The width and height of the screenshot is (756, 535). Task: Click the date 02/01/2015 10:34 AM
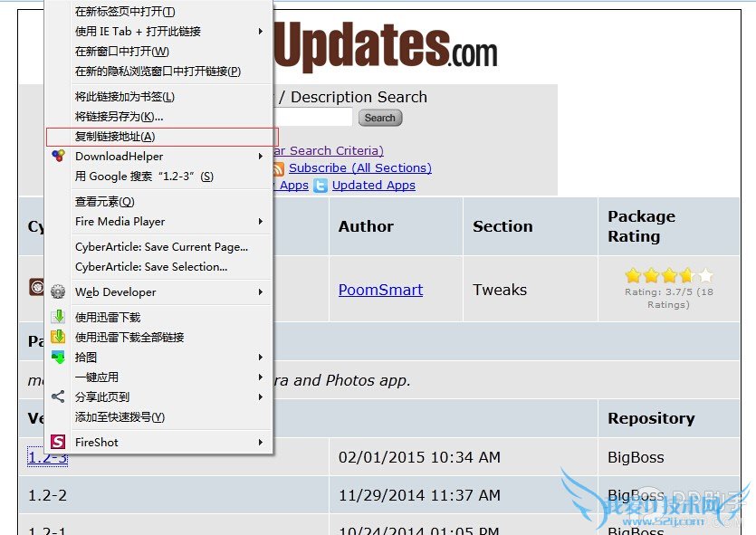click(x=419, y=457)
